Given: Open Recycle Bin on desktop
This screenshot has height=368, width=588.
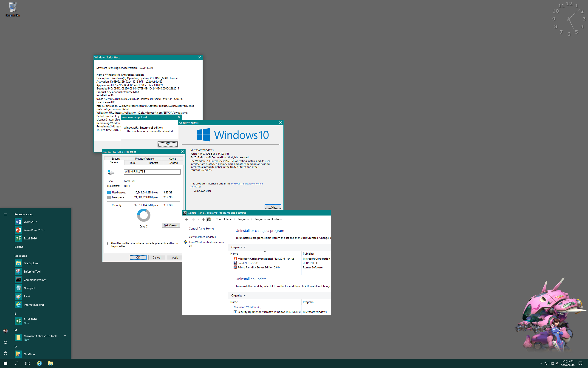Looking at the screenshot, I should [12, 9].
